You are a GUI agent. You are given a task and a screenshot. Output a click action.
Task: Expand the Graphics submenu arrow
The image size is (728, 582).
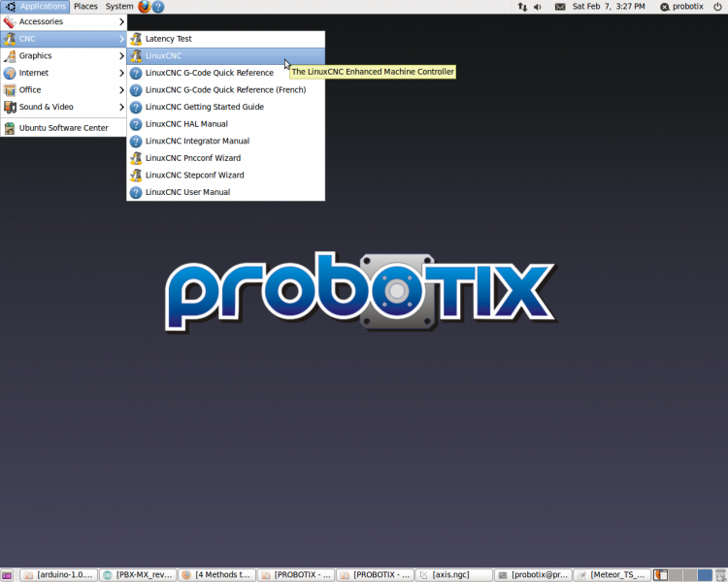pos(121,55)
